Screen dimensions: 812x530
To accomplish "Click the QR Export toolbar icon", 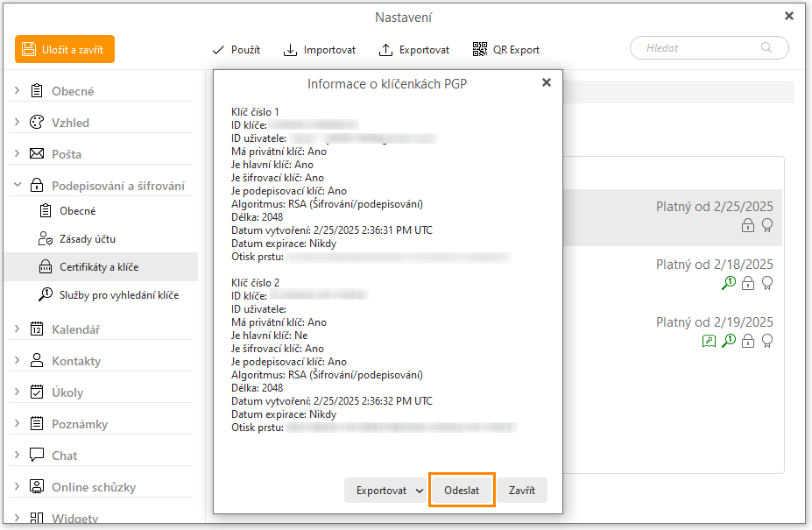I will point(505,50).
